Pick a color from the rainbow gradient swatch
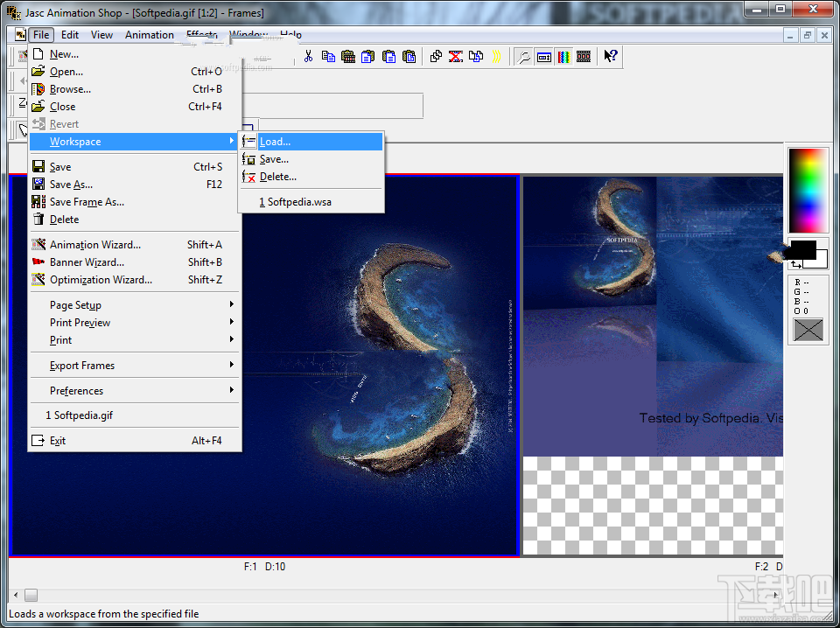 [x=807, y=188]
